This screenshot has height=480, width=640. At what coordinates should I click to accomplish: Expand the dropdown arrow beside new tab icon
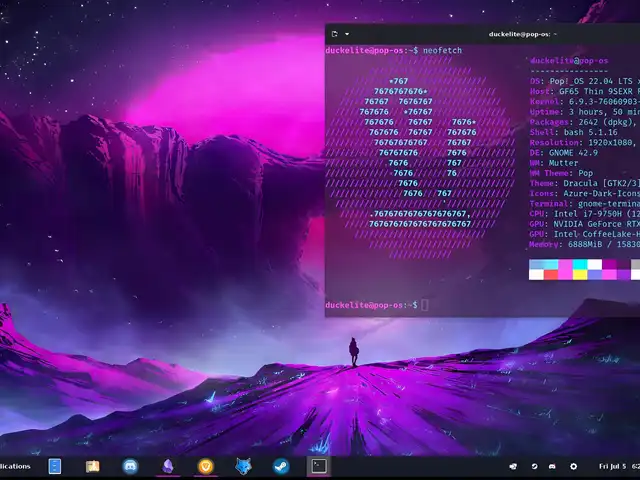coord(346,34)
